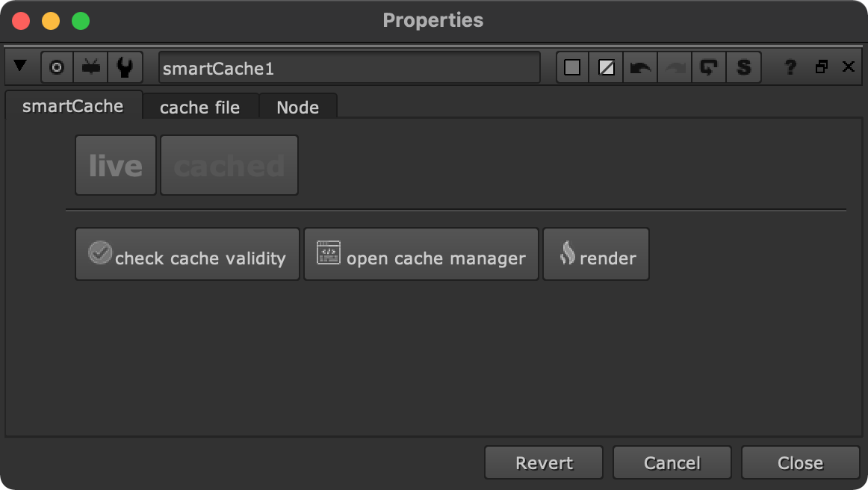
Task: Click the revert-knobs arrow icon
Action: click(708, 66)
